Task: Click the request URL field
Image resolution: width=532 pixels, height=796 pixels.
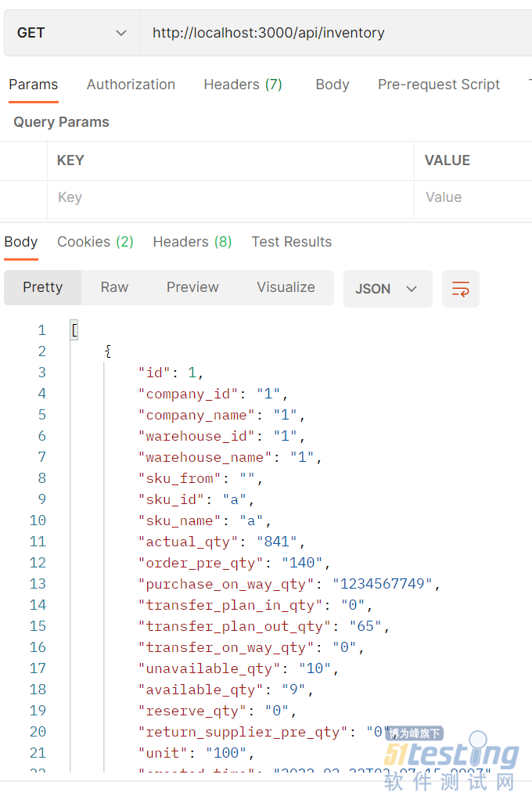Action: (336, 33)
